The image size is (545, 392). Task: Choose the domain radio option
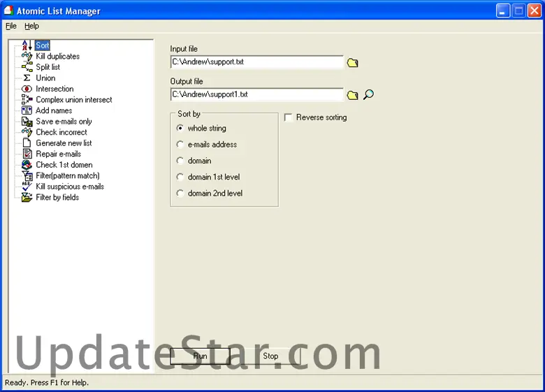coord(180,161)
